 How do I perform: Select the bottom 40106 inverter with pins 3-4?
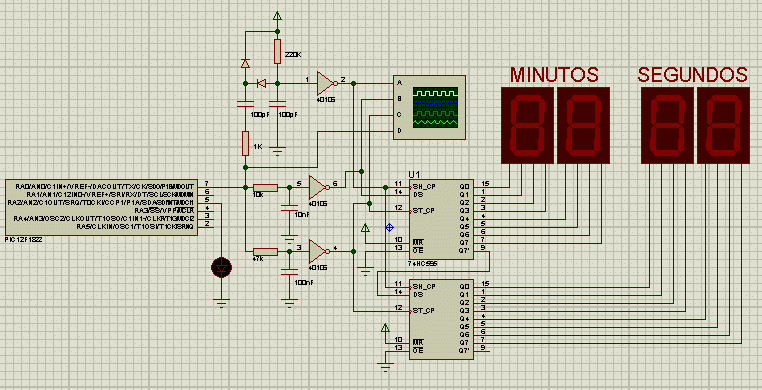point(318,251)
